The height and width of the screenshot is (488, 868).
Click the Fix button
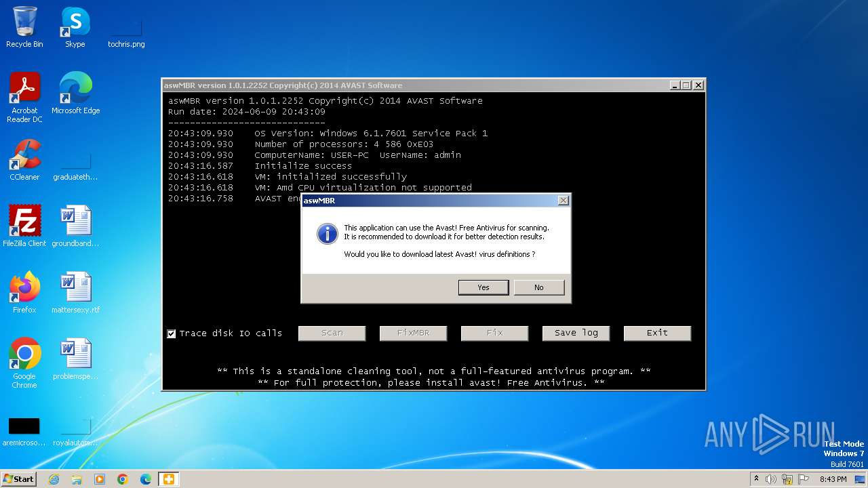pyautogui.click(x=495, y=333)
